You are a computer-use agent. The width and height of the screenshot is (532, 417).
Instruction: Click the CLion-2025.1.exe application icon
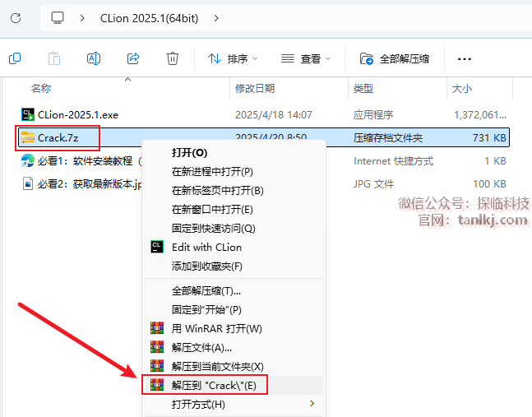(28, 114)
